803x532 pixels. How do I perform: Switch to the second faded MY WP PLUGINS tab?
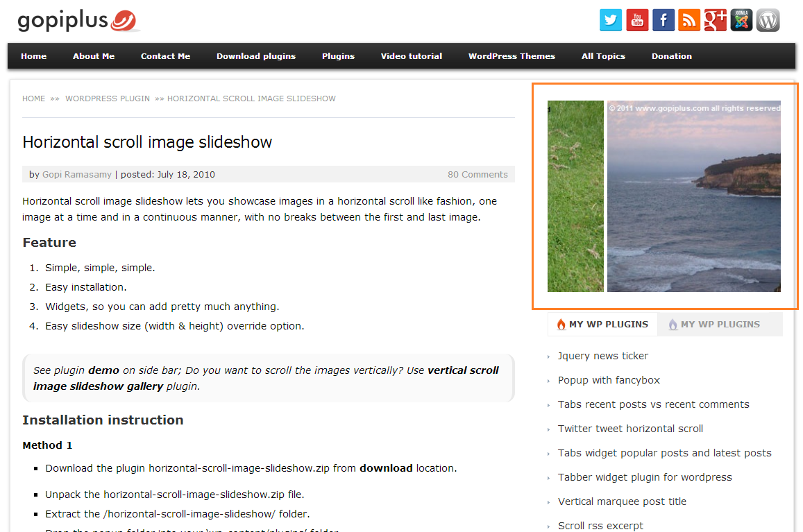pyautogui.click(x=715, y=325)
